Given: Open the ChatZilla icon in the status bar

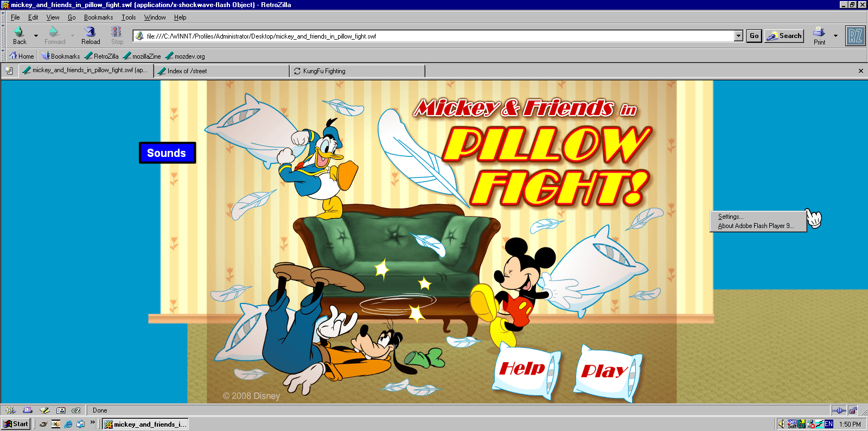Looking at the screenshot, I should point(76,410).
